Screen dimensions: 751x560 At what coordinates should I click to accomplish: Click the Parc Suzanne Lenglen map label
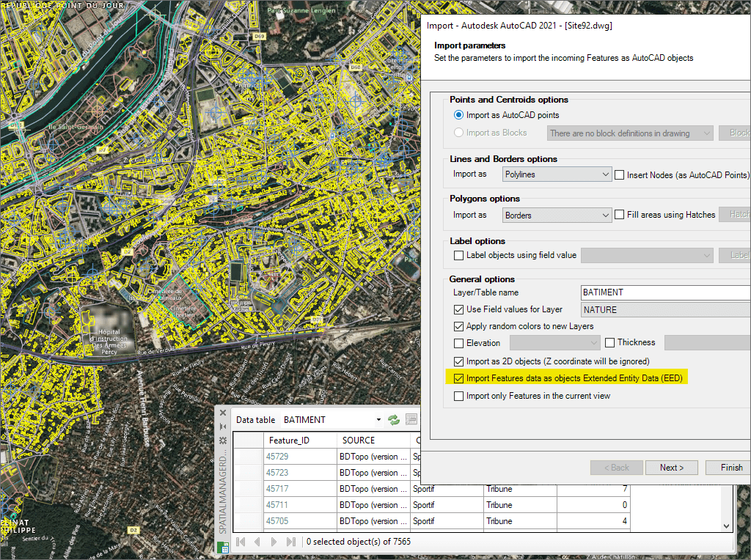pos(301,10)
